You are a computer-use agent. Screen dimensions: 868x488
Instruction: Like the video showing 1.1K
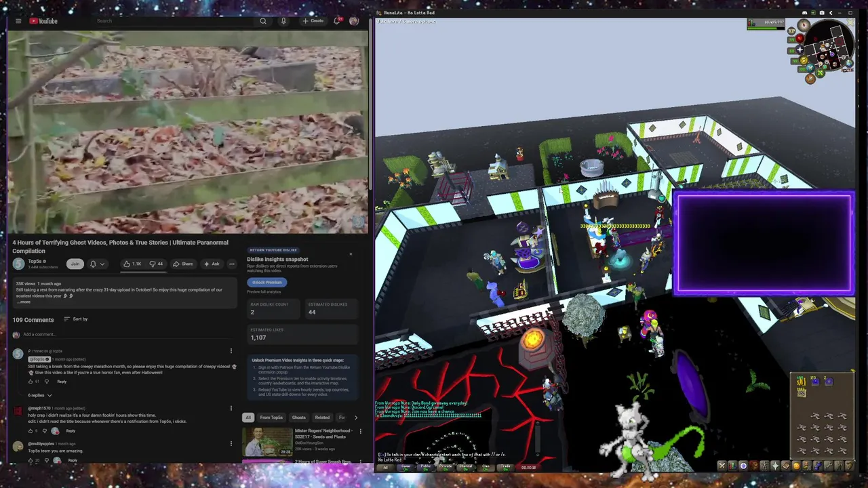[x=132, y=264]
